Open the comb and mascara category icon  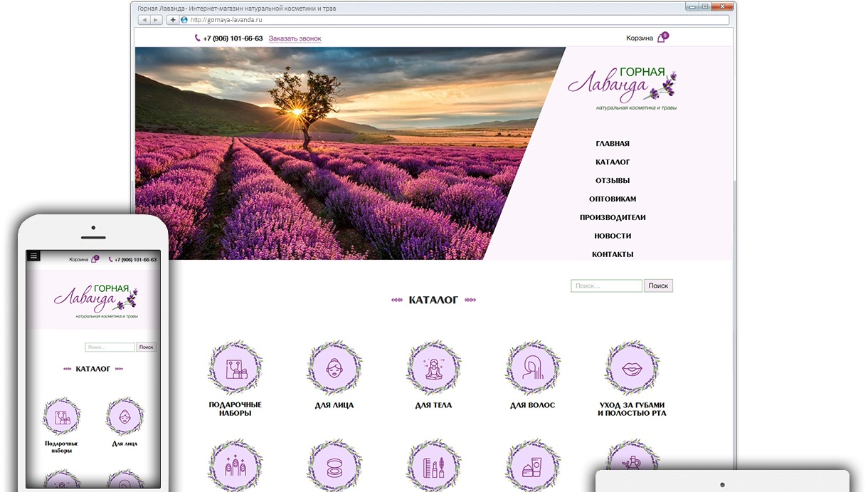[433, 465]
